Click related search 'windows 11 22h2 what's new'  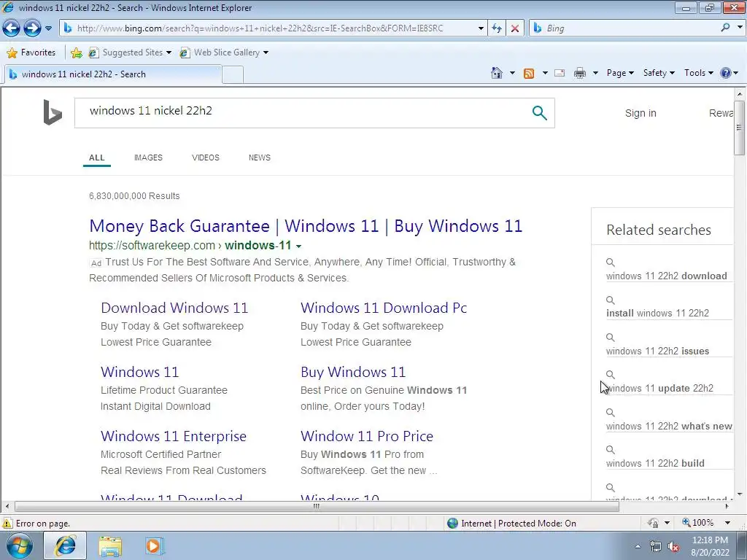coord(669,427)
